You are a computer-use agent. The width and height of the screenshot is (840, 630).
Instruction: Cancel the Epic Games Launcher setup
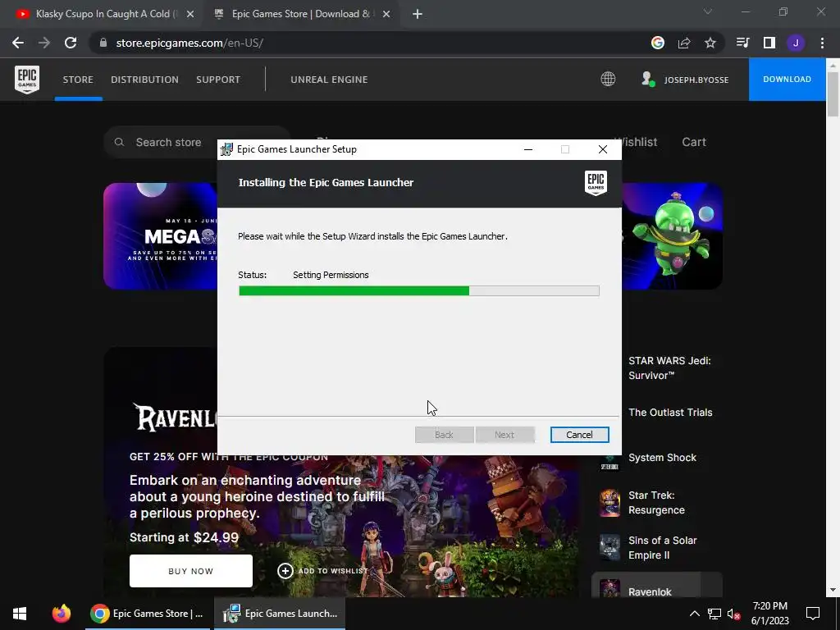click(x=580, y=435)
